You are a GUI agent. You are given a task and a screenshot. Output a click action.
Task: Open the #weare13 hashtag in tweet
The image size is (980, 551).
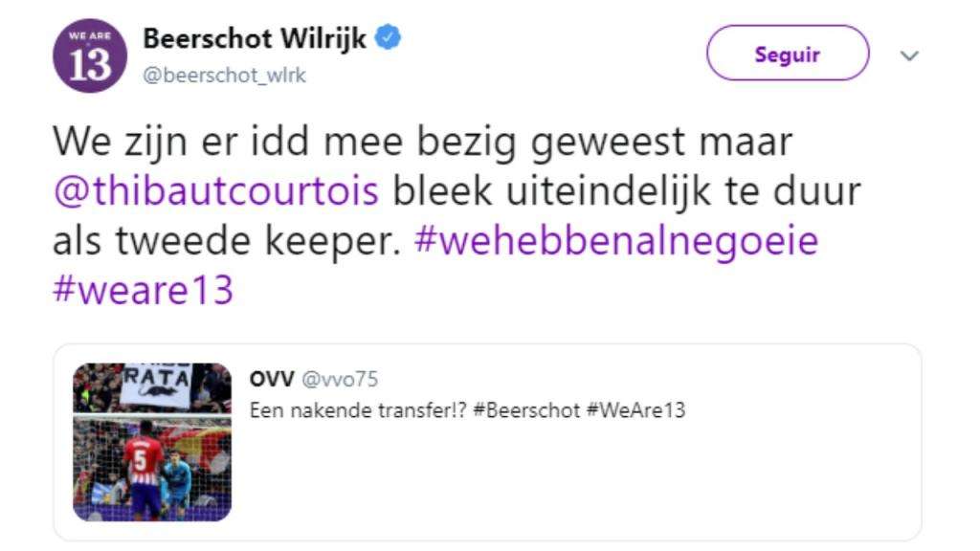pyautogui.click(x=144, y=290)
